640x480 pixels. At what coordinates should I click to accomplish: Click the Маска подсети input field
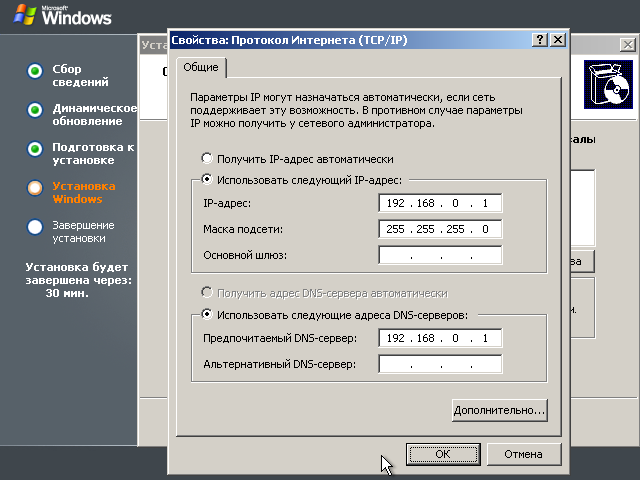pos(440,229)
